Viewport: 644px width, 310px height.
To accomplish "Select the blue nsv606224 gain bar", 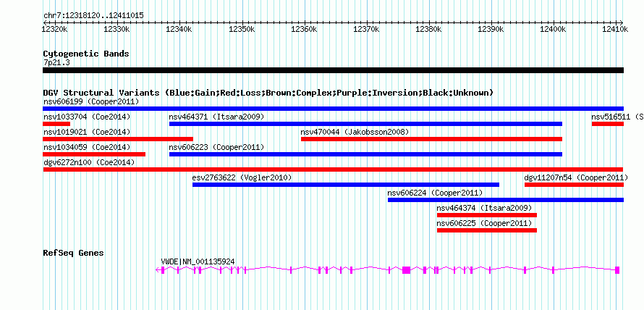I will click(x=506, y=200).
